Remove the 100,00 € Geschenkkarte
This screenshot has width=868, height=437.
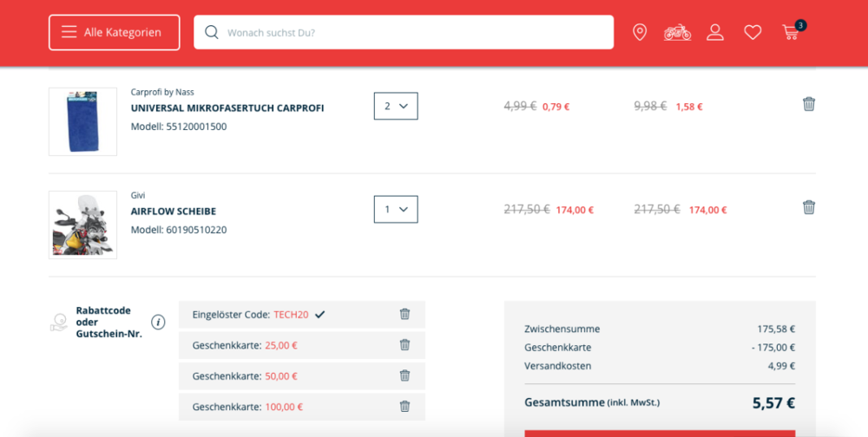click(404, 407)
